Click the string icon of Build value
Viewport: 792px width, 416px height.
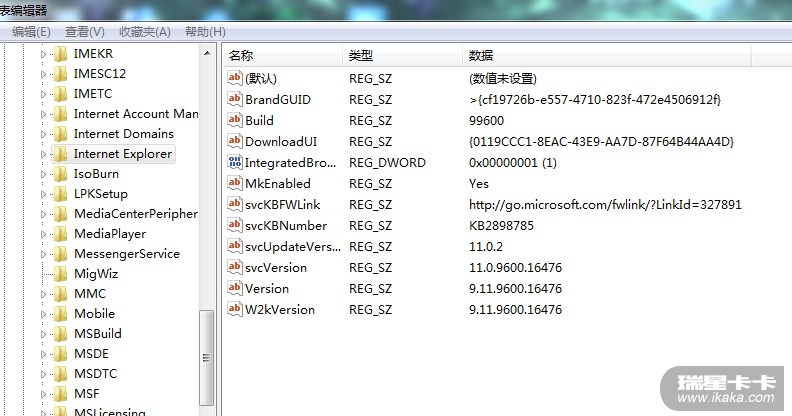[x=234, y=120]
